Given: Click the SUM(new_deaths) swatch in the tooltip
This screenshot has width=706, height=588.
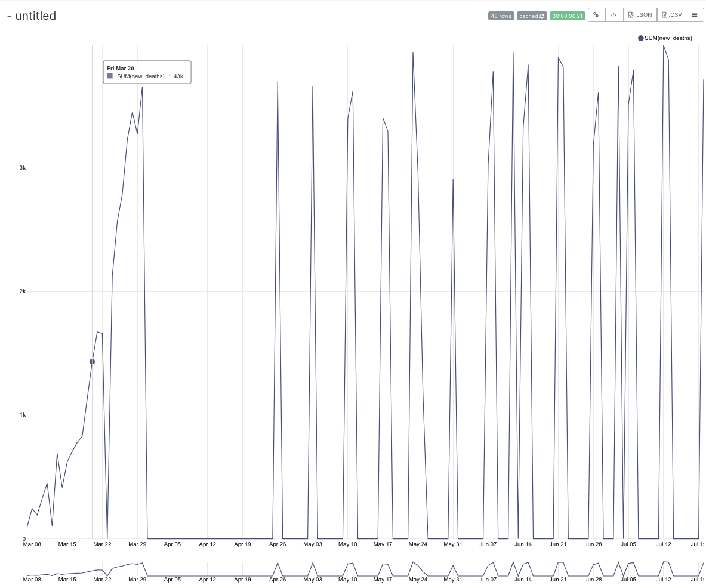Looking at the screenshot, I should (110, 76).
